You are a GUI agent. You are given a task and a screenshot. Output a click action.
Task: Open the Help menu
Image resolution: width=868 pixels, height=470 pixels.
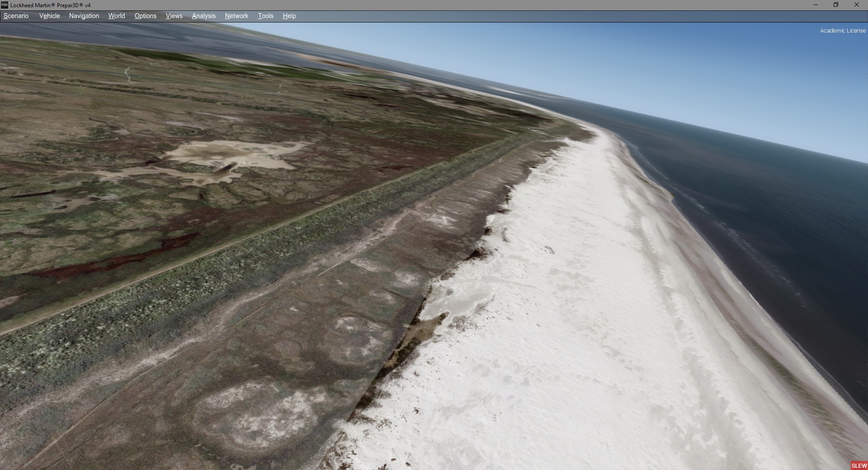tap(289, 16)
